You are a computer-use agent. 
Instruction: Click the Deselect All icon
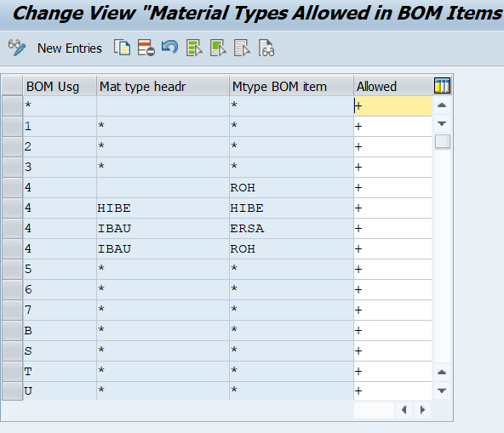(242, 48)
